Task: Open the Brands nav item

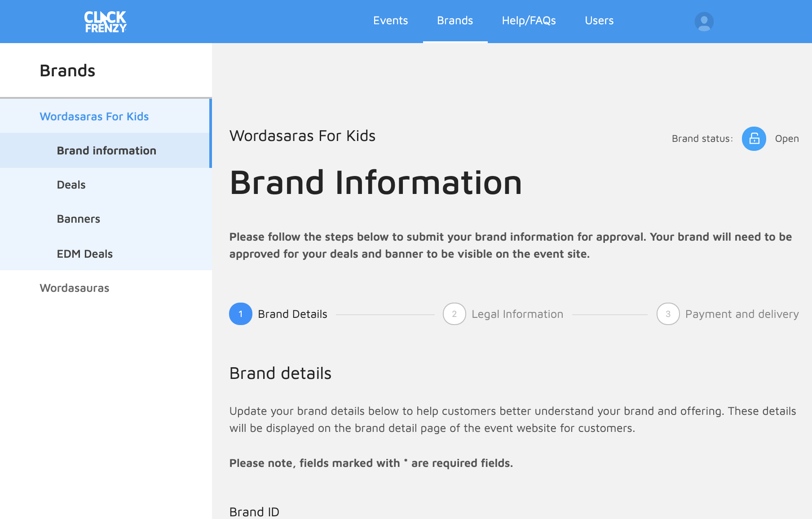Action: 455,21
